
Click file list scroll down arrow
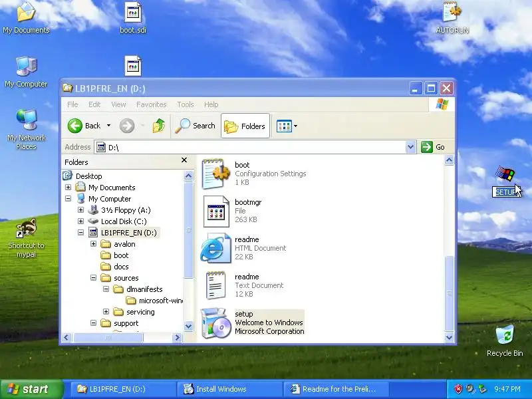click(450, 337)
